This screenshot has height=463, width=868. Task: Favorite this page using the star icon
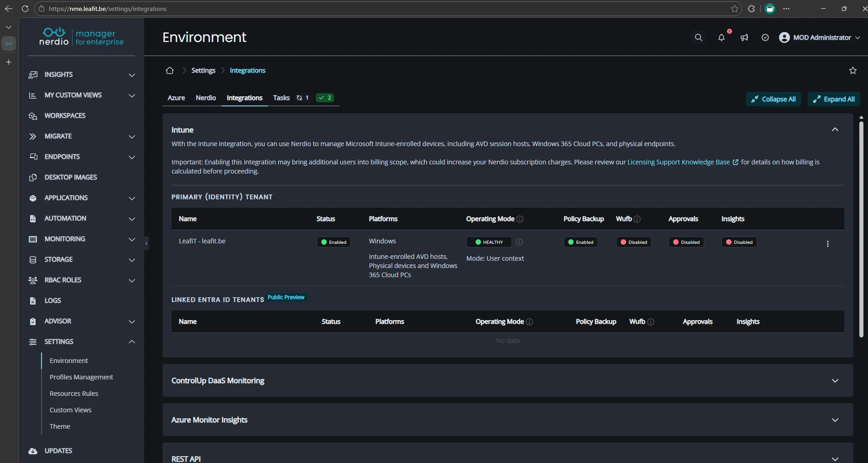(853, 70)
